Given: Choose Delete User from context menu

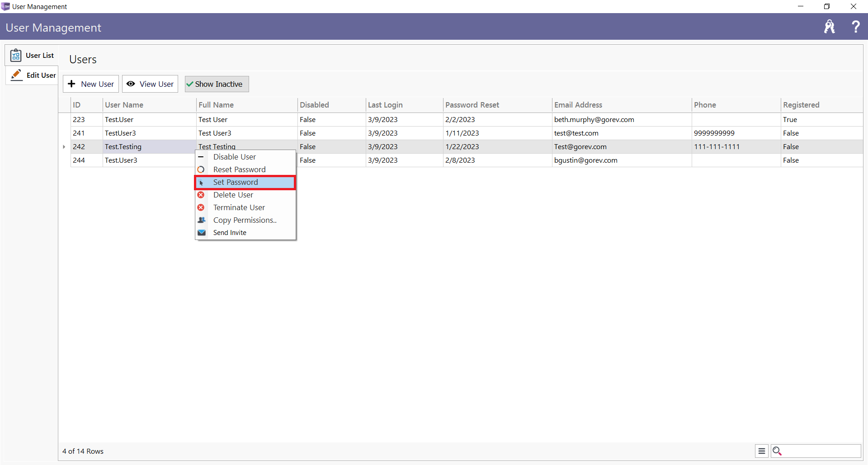Looking at the screenshot, I should click(x=245, y=195).
